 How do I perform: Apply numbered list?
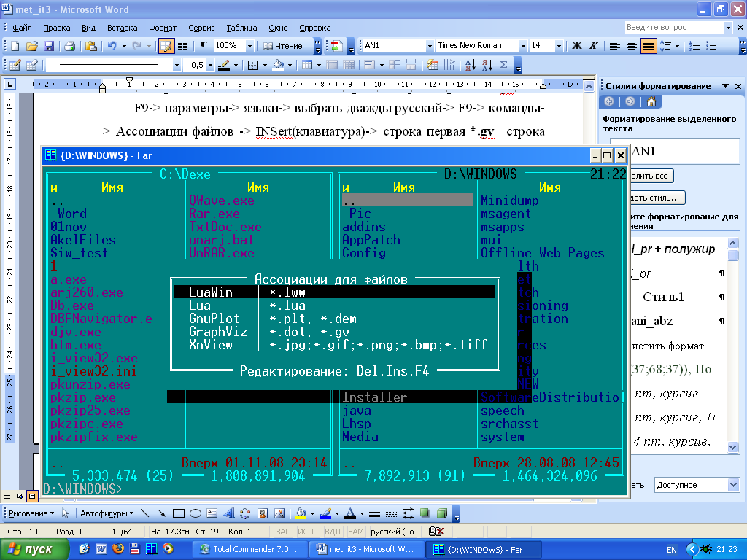pos(694,46)
